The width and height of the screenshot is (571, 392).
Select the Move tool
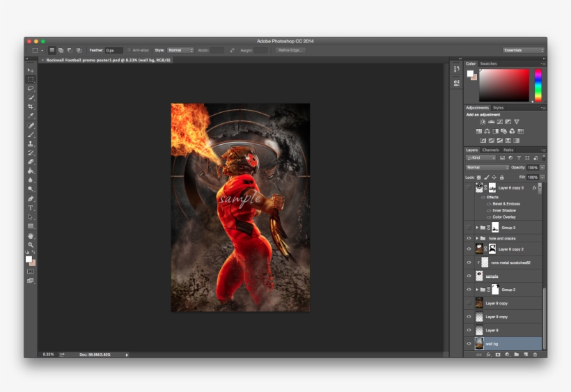(x=31, y=70)
